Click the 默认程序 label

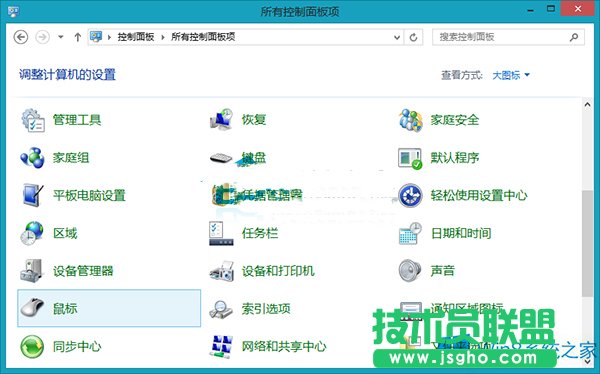pos(455,158)
